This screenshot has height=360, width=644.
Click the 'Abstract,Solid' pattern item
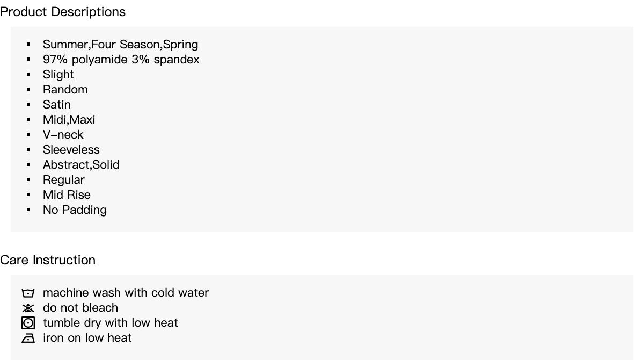(x=81, y=165)
